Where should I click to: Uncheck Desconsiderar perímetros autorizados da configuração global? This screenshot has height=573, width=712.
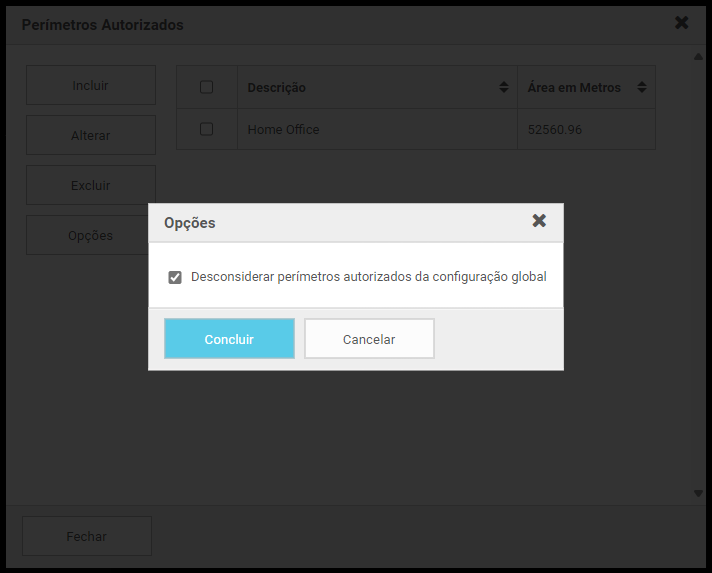coord(175,277)
